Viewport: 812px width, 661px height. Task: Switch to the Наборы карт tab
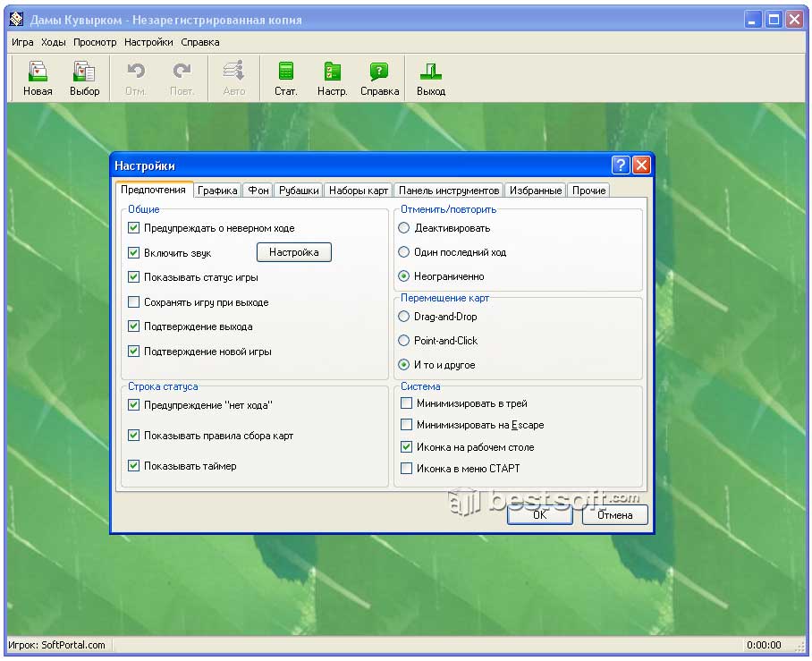(359, 191)
